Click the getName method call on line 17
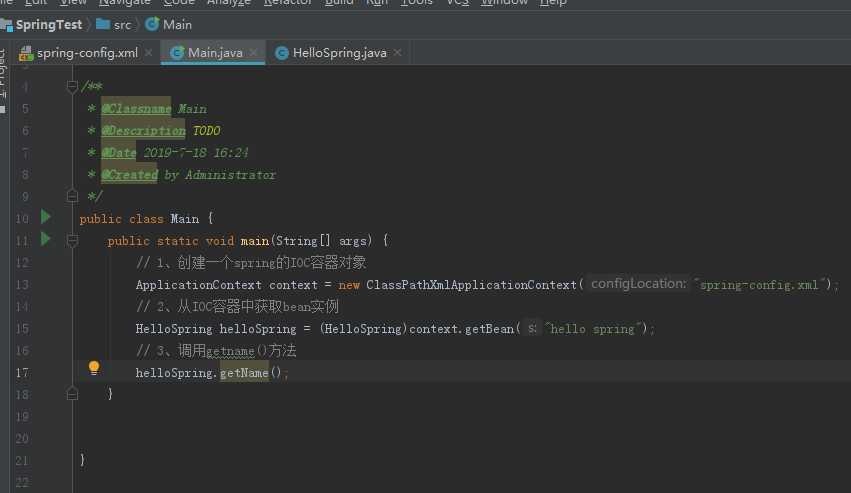Screen dimensions: 851x493 pos(244,373)
